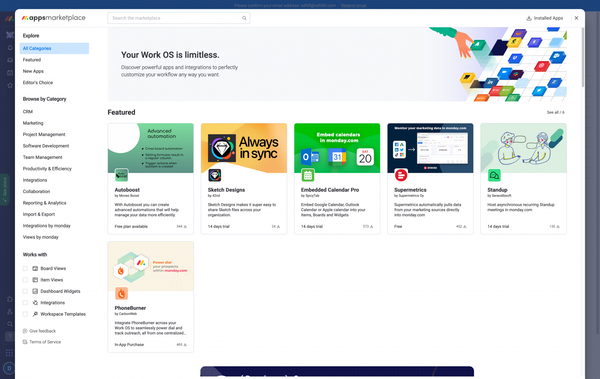Open the Featured section in sidebar
Image resolution: width=600 pixels, height=379 pixels.
[32, 60]
